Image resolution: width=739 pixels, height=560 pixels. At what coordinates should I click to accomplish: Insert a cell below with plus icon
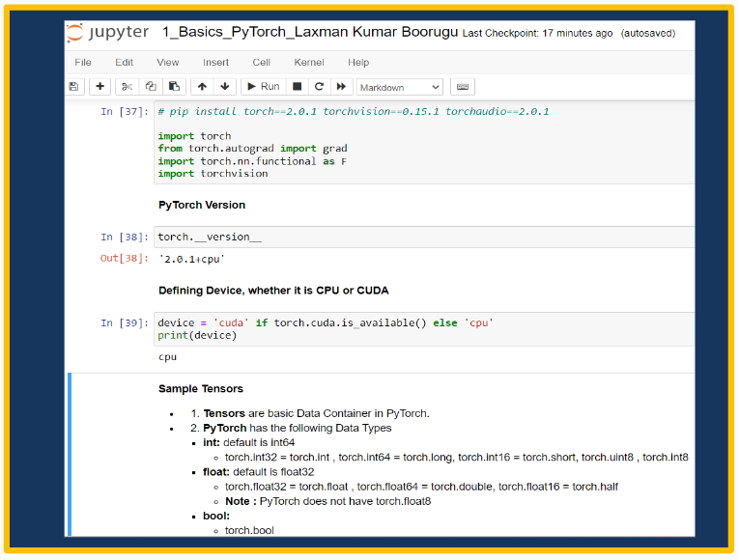point(99,87)
